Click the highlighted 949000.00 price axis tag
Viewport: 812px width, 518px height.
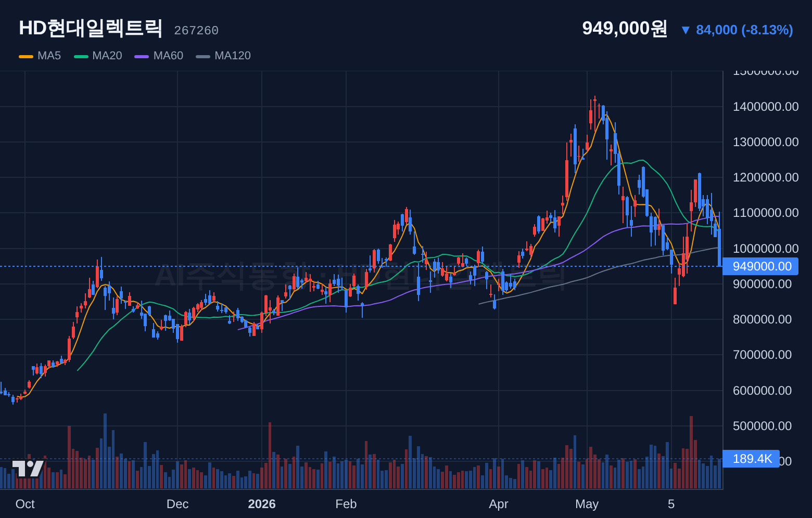click(x=760, y=266)
